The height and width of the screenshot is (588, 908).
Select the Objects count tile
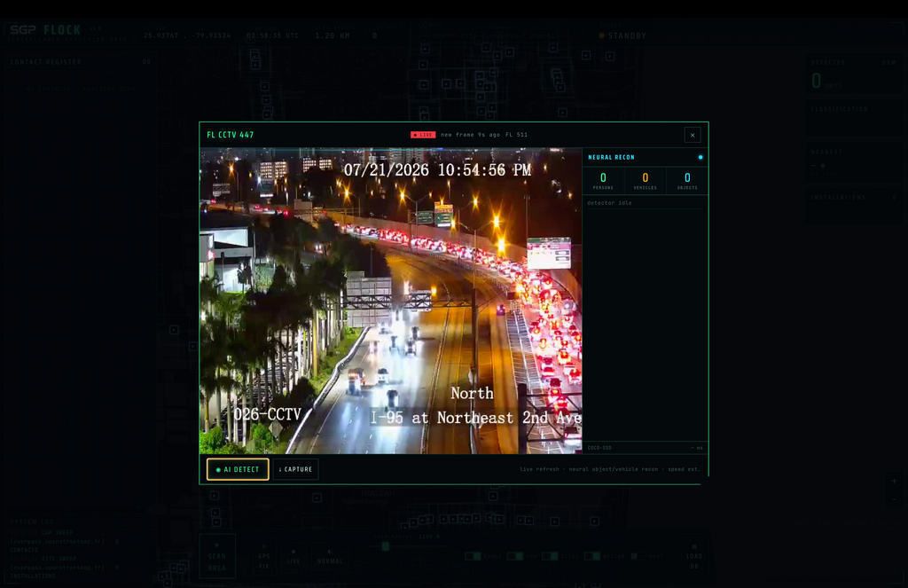[687, 181]
